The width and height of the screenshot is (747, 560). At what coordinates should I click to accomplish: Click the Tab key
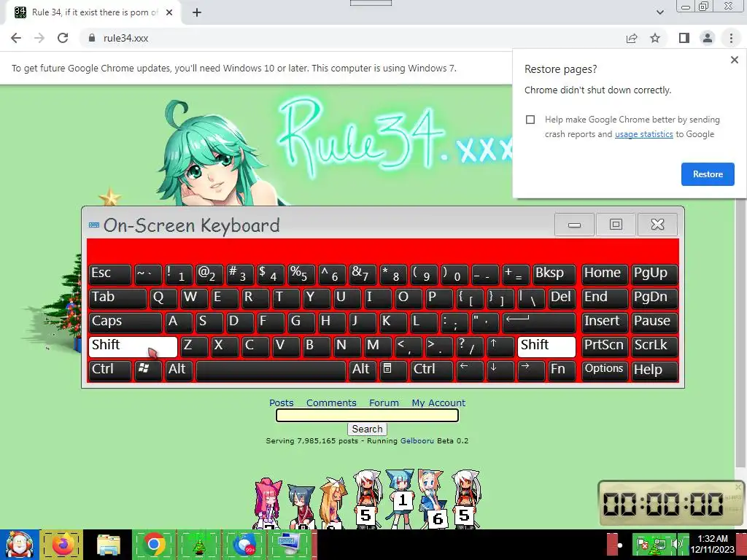(x=117, y=298)
